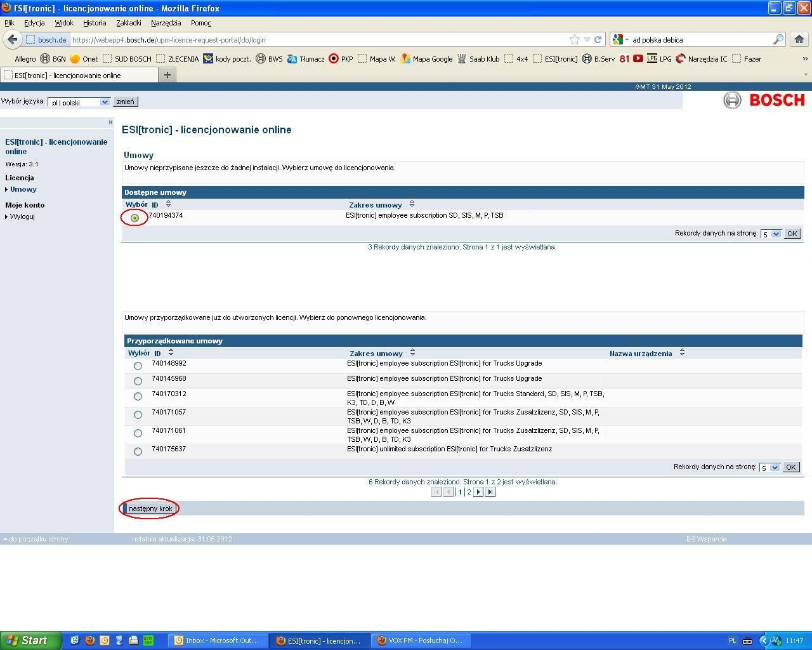Select contract 740148992 radio button

tap(138, 366)
